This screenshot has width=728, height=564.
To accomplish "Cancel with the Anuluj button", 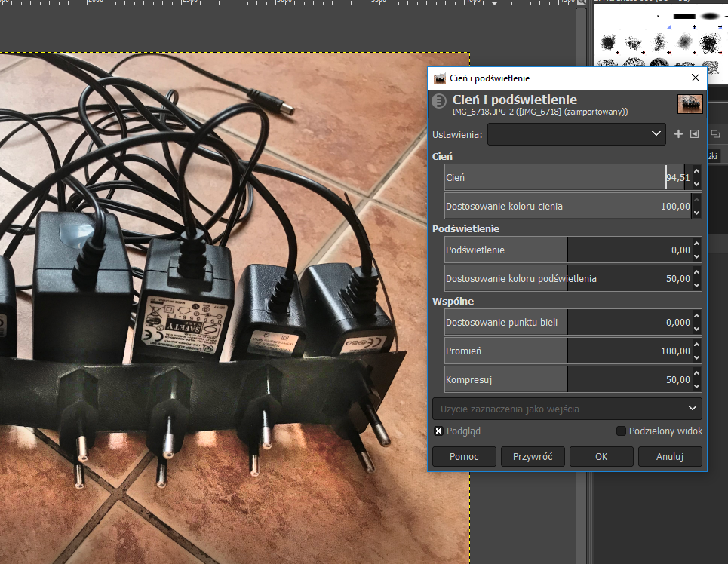I will point(669,456).
